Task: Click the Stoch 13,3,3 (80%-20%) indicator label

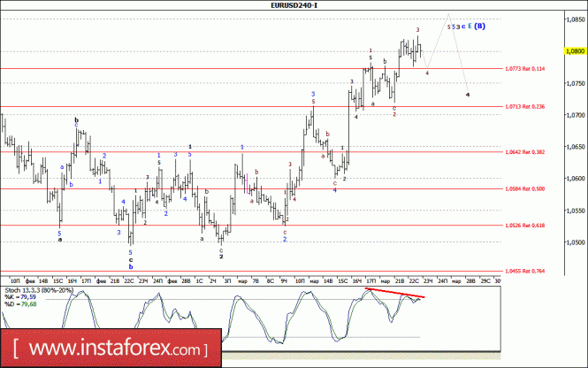Action: tap(39, 290)
